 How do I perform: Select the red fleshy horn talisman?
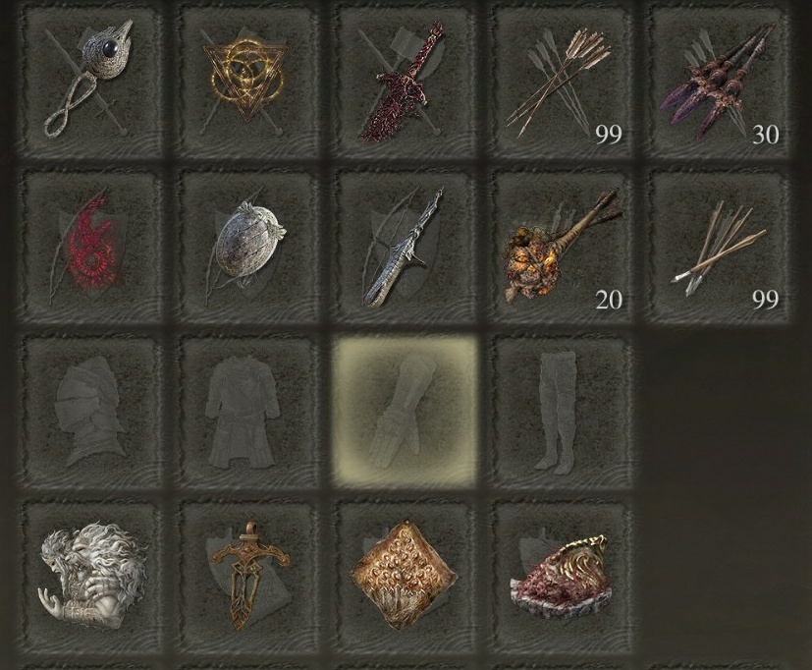(x=562, y=577)
